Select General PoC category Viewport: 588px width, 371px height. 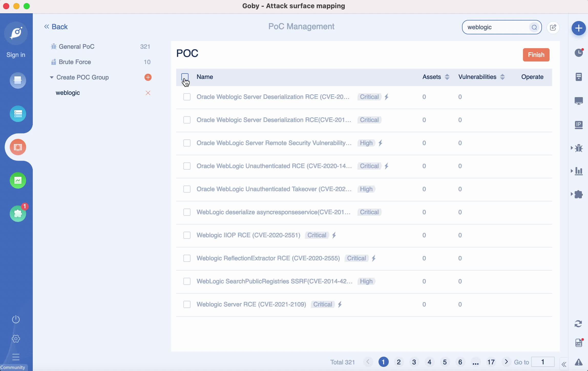click(77, 46)
